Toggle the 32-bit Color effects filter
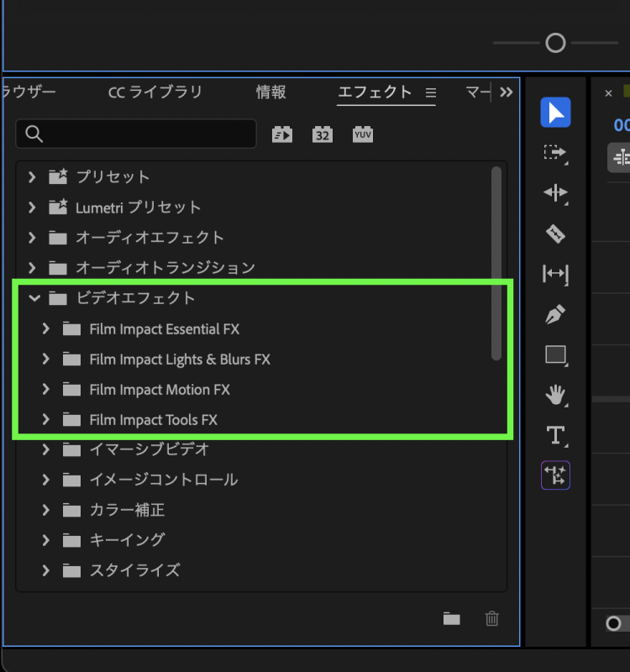The width and height of the screenshot is (630, 672). pyautogui.click(x=323, y=134)
